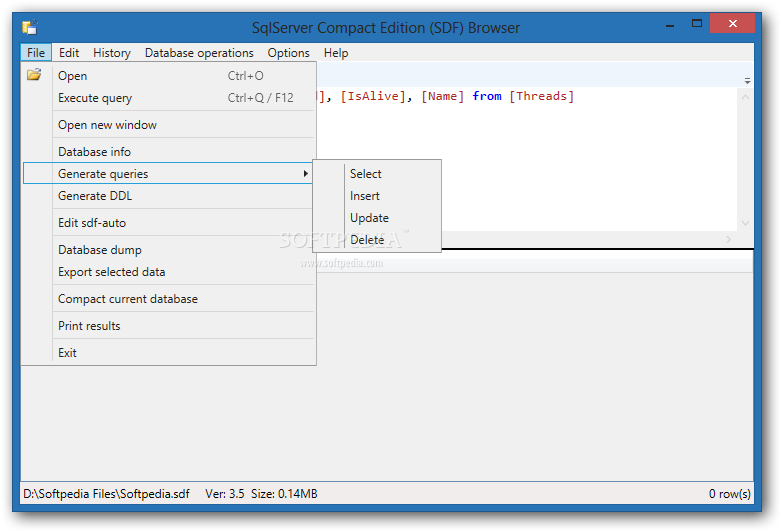Close the SDF Browser window
This screenshot has height=532, width=782.
(x=732, y=23)
